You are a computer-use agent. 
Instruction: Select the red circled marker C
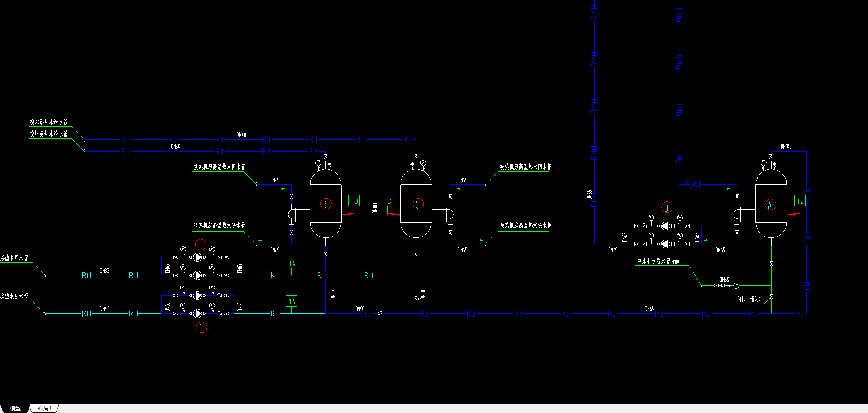[x=418, y=204]
